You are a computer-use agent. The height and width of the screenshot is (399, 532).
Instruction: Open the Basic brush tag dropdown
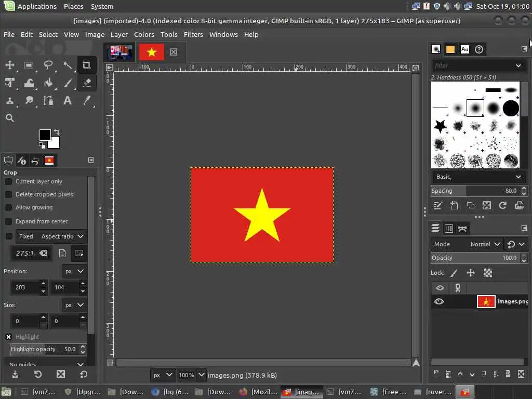point(478,177)
